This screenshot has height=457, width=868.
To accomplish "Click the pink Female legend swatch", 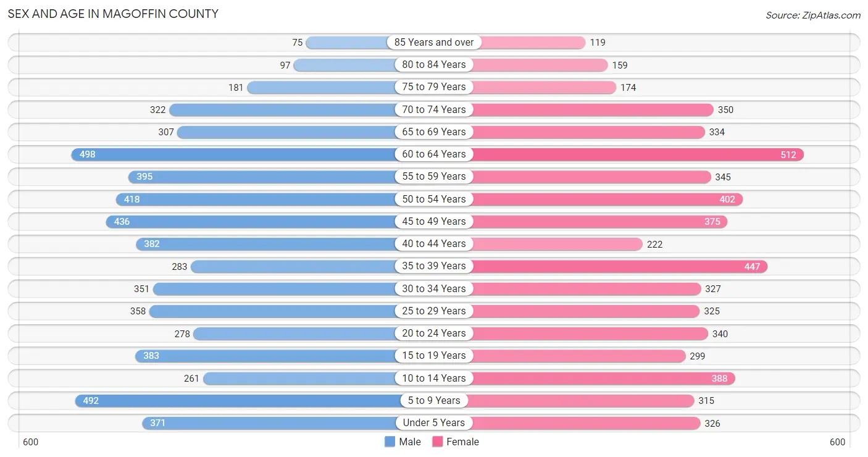I will click(438, 442).
